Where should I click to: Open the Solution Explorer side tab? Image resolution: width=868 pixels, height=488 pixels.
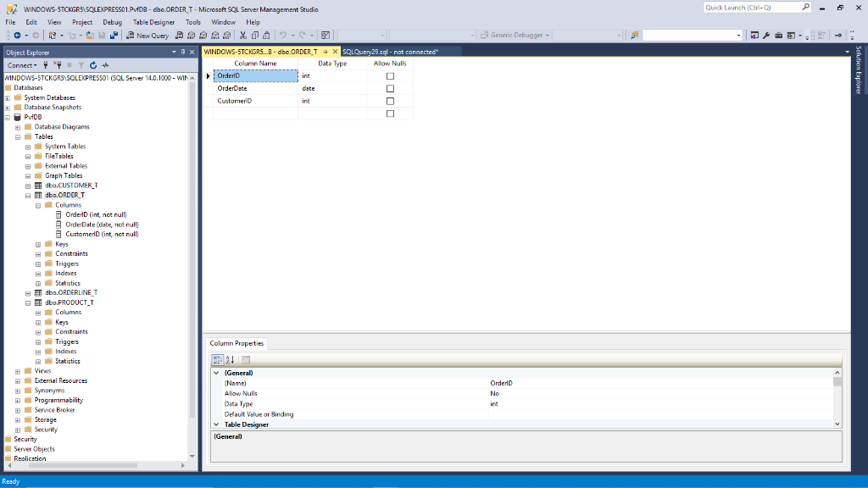tap(859, 70)
